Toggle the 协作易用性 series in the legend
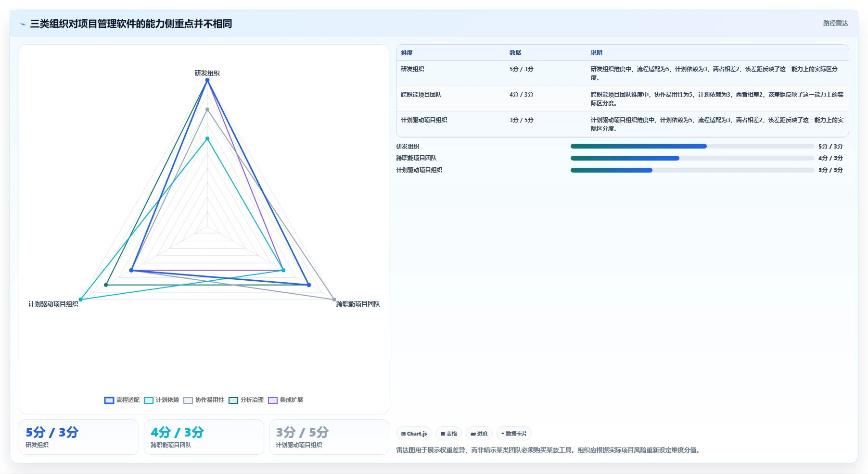Screen dimensions: 868x474 (x=204, y=400)
